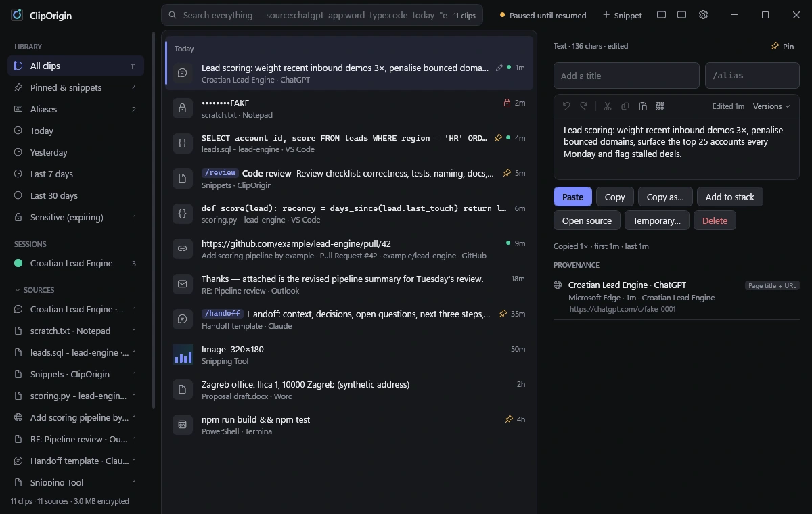Click the Add a title field
The height and width of the screenshot is (514, 812).
pyautogui.click(x=627, y=76)
